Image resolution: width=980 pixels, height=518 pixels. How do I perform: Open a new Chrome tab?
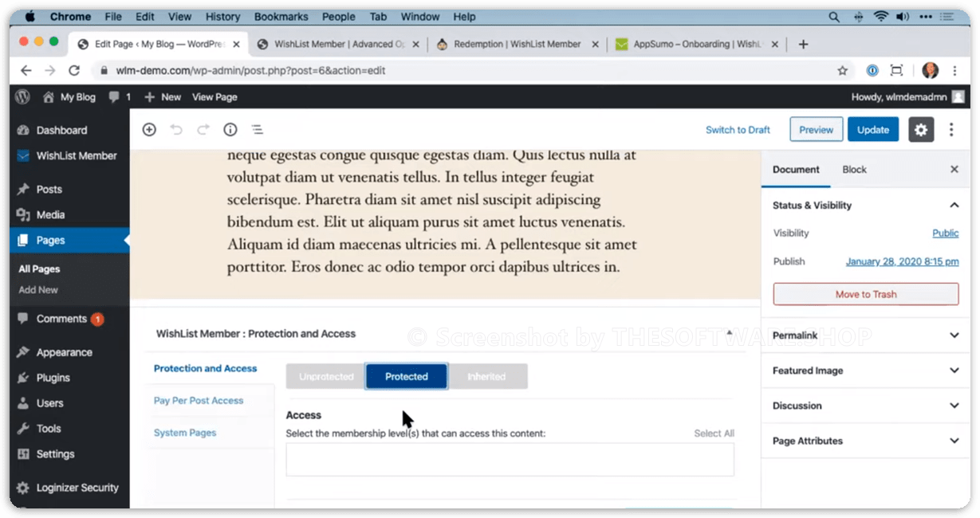point(803,45)
